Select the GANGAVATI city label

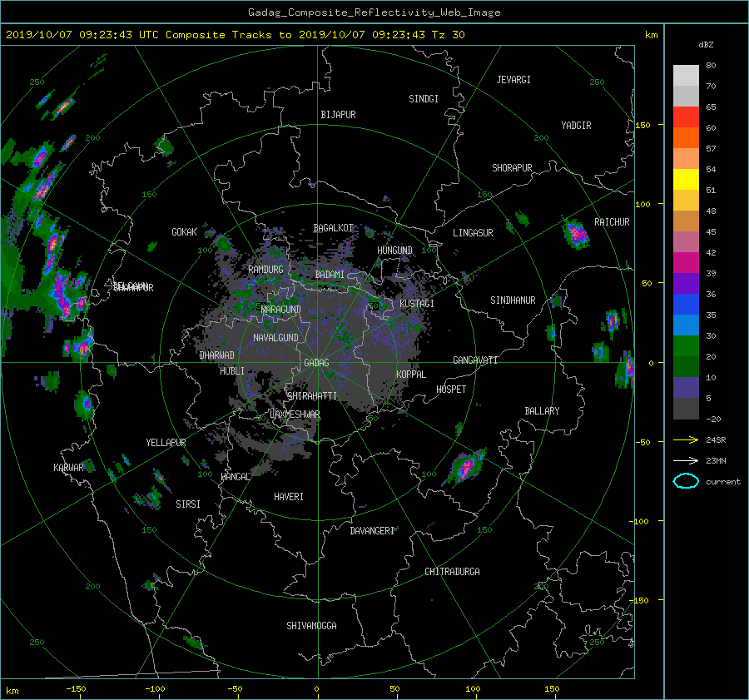coord(475,360)
